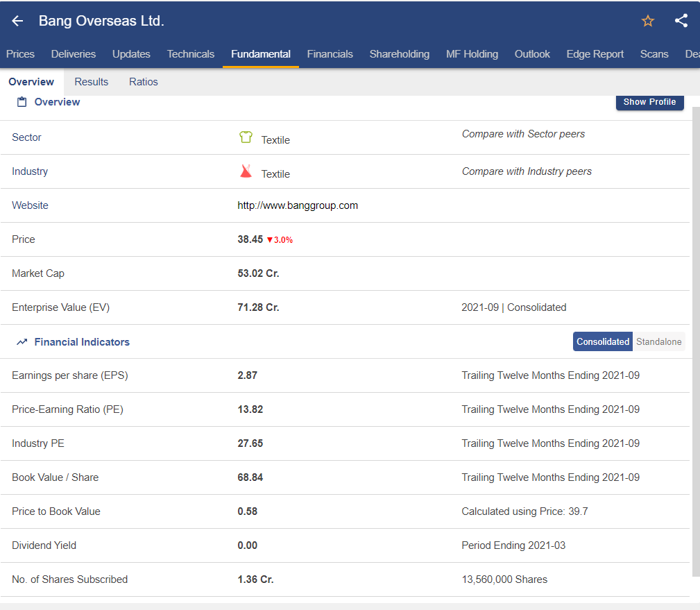The height and width of the screenshot is (610, 700).
Task: Click the red 3.0% change indicator
Action: click(280, 240)
